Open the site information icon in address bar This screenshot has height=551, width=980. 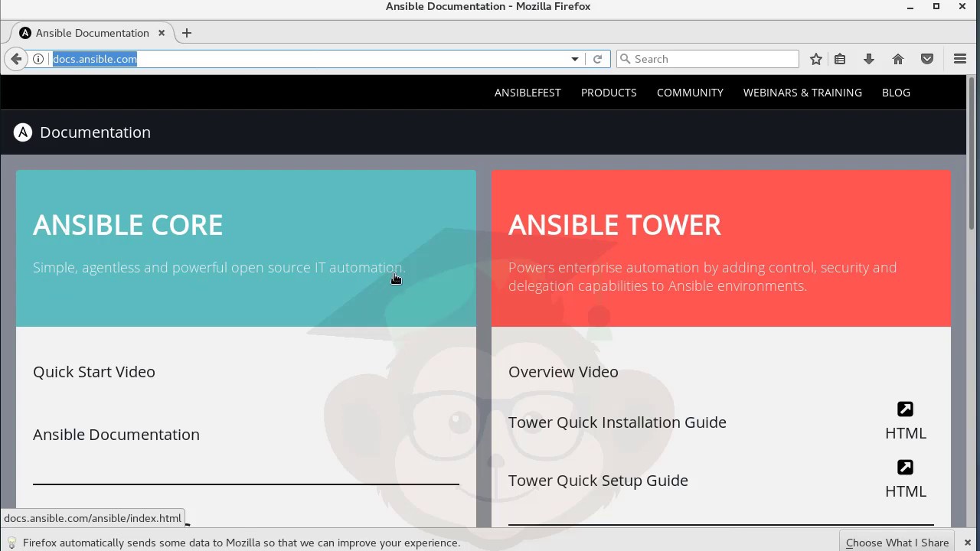click(x=38, y=59)
